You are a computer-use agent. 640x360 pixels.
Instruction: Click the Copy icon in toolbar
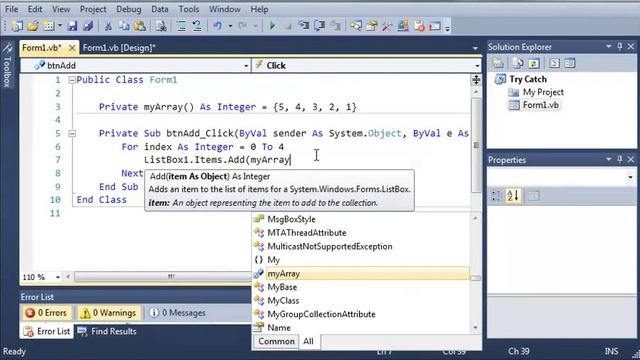tap(124, 26)
